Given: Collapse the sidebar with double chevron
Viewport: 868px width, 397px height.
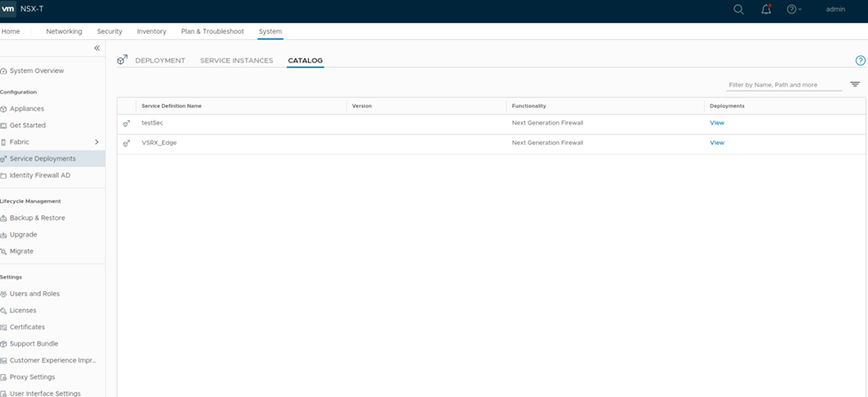Looking at the screenshot, I should (x=97, y=48).
